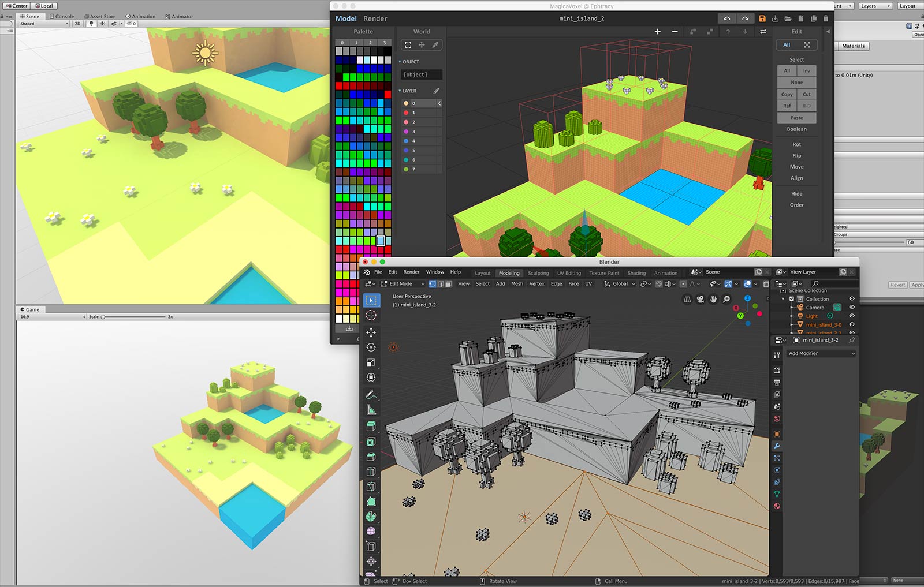Click the Copy button in the Edit panel

(787, 94)
